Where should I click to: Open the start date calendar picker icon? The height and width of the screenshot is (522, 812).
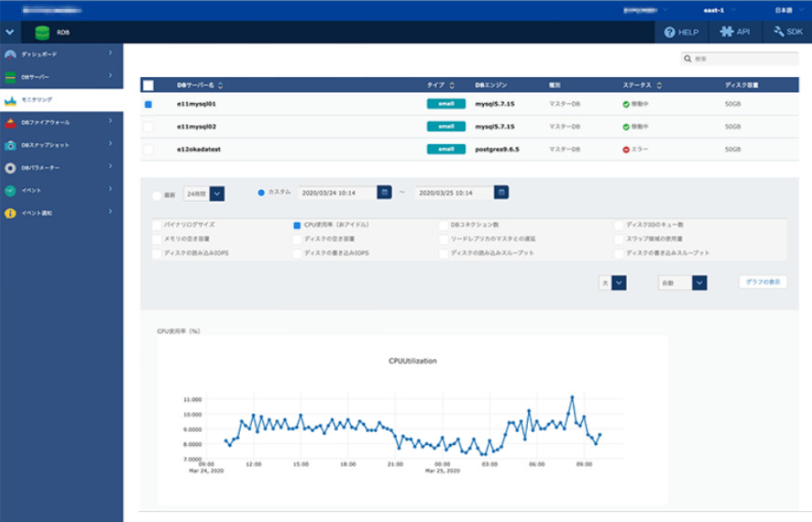[x=384, y=192]
